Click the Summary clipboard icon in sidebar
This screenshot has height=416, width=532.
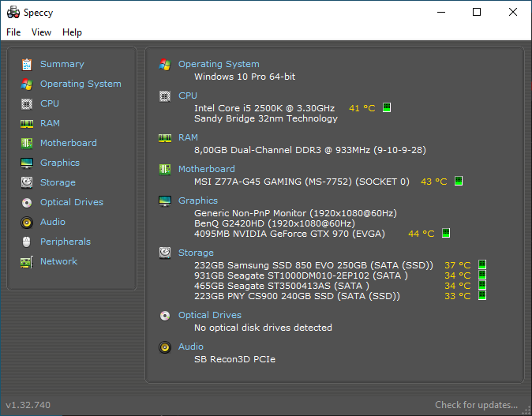pyautogui.click(x=27, y=65)
